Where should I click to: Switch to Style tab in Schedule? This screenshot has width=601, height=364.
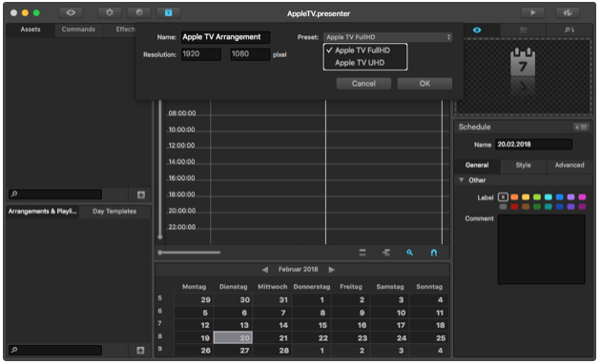click(523, 166)
